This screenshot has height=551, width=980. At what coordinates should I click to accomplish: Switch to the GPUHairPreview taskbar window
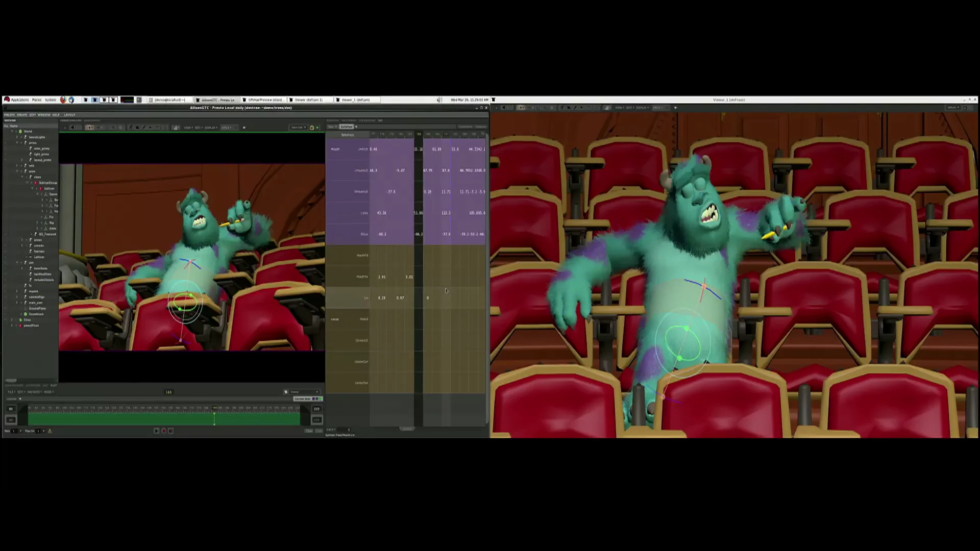pos(263,99)
